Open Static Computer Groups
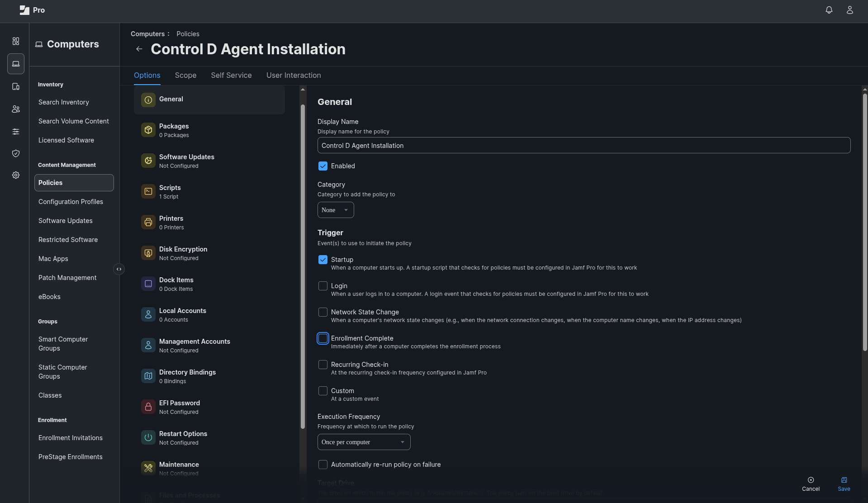The image size is (868, 503). tap(63, 372)
